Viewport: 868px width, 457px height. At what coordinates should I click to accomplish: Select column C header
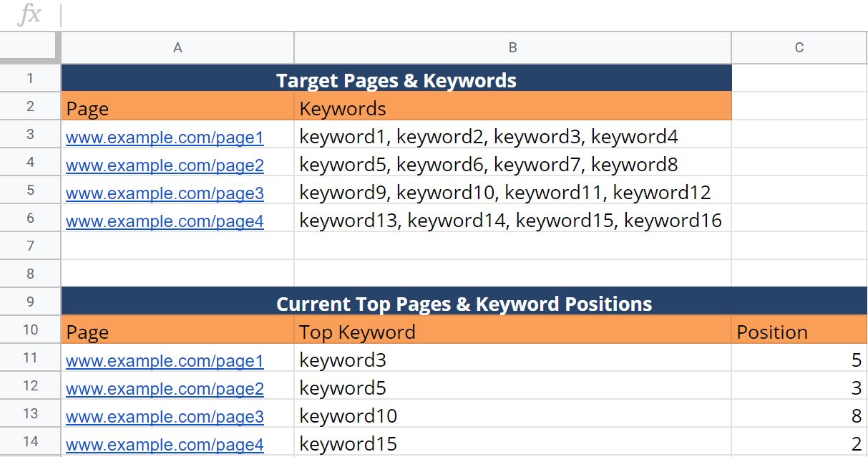[799, 48]
